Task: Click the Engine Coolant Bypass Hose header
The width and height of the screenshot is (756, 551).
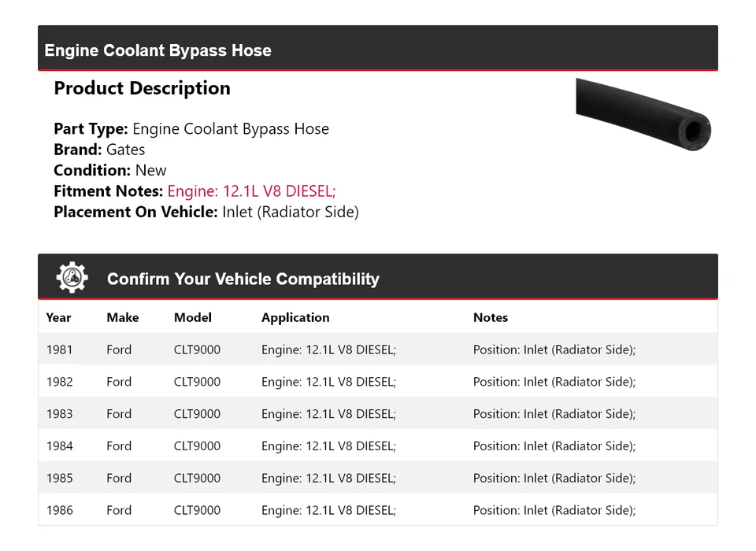Action: coord(158,50)
